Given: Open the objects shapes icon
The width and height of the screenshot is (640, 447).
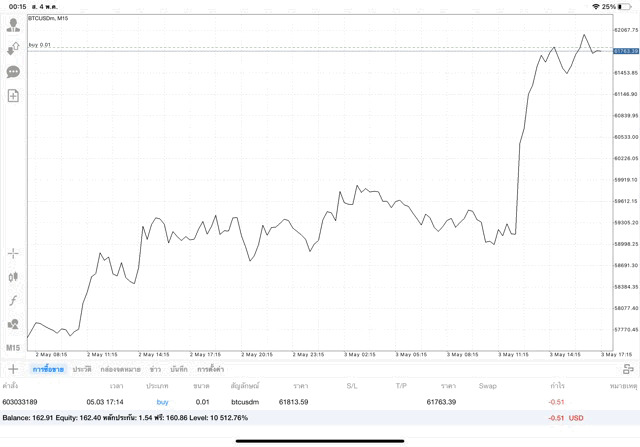Looking at the screenshot, I should tap(13, 324).
